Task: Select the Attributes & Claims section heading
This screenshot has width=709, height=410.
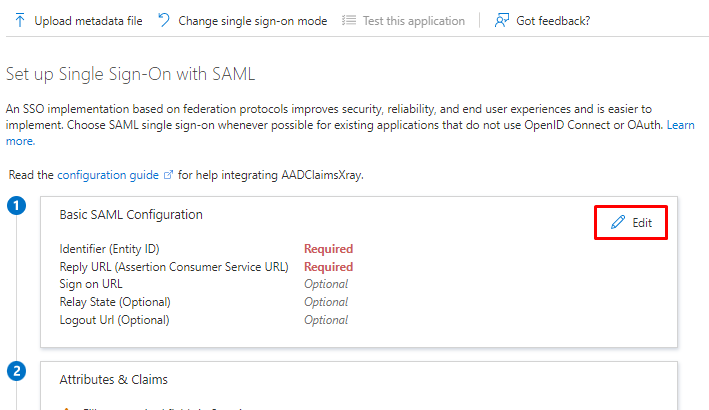Action: pos(113,380)
